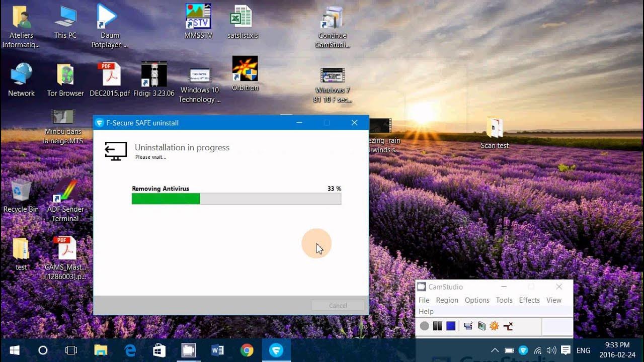Select the test folder icon
The height and width of the screenshot is (362, 644).
(21, 254)
